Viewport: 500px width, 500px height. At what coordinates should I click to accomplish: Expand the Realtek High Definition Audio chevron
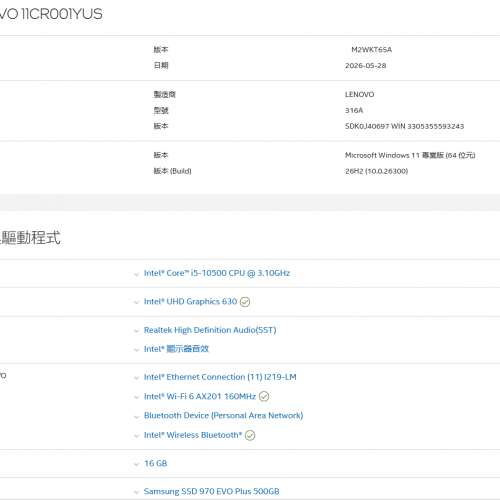point(136,331)
